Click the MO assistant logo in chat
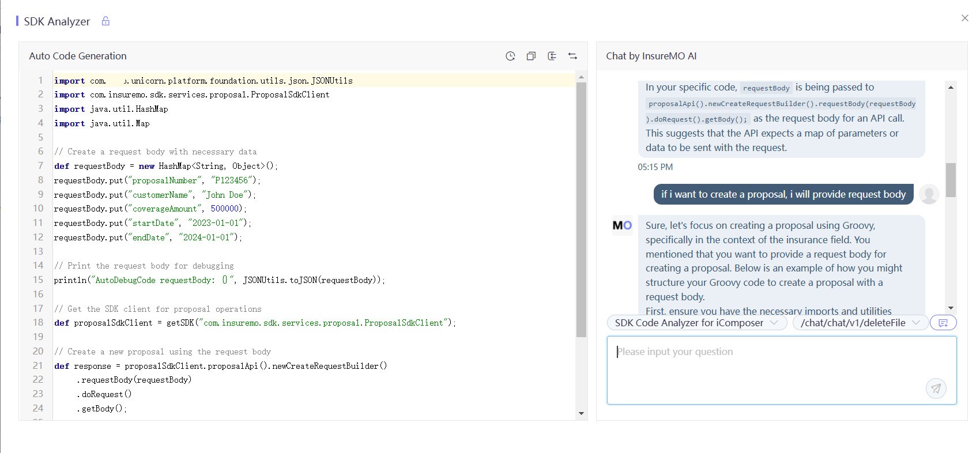The height and width of the screenshot is (453, 980). coord(622,225)
